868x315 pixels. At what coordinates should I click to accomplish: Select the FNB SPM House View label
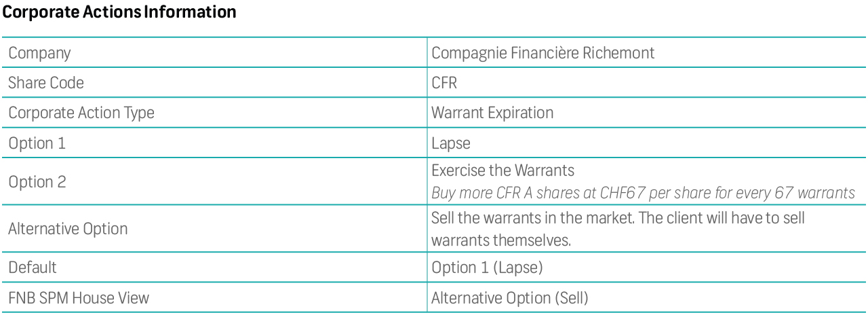(79, 297)
